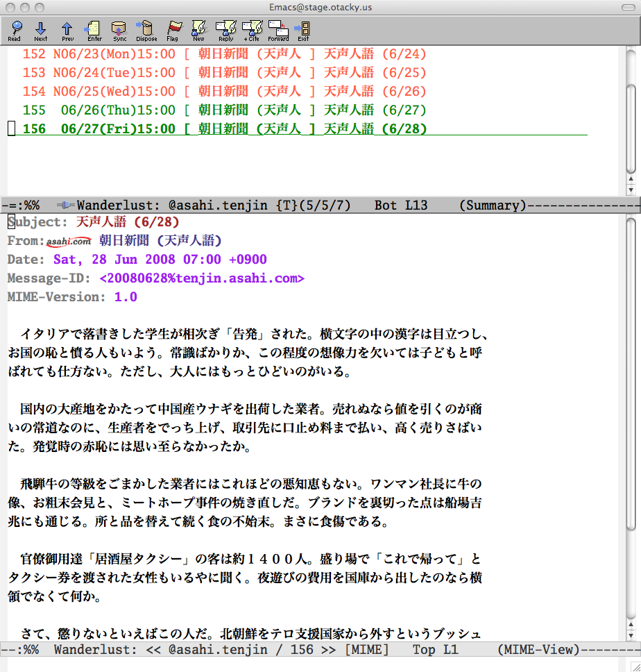The width and height of the screenshot is (641, 672).
Task: Sync the summary with Sync icon
Action: (x=119, y=31)
